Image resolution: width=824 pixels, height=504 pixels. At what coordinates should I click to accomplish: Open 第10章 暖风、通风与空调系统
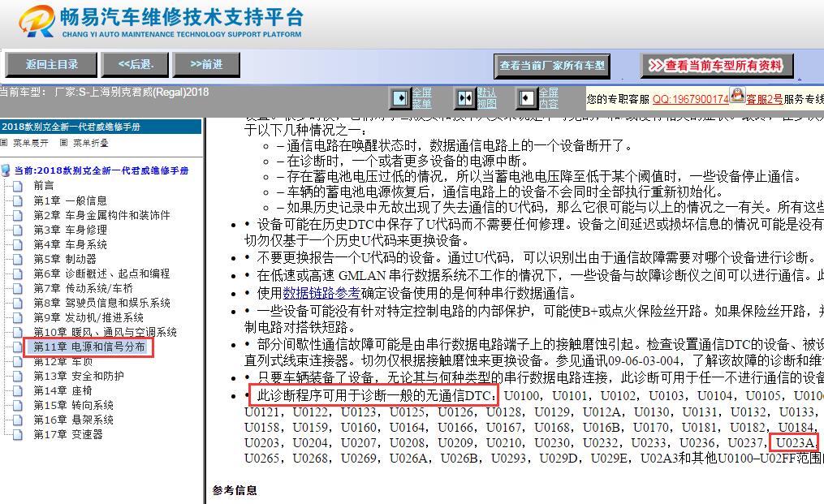tap(105, 332)
